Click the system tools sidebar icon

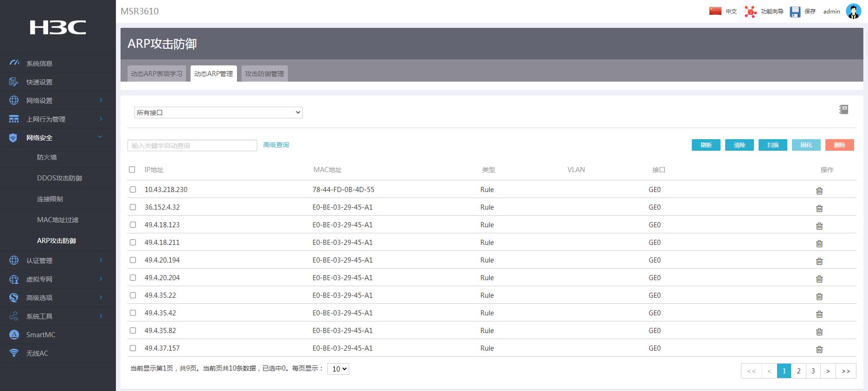(x=14, y=316)
